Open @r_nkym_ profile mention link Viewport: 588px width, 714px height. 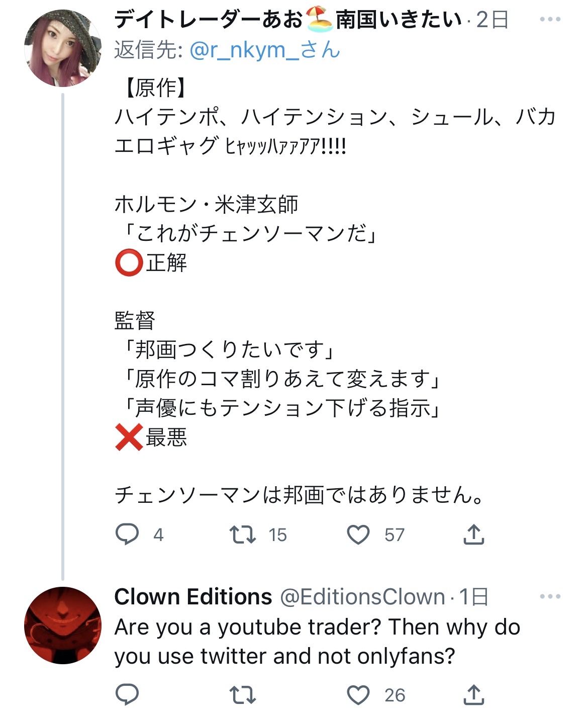pyautogui.click(x=265, y=50)
